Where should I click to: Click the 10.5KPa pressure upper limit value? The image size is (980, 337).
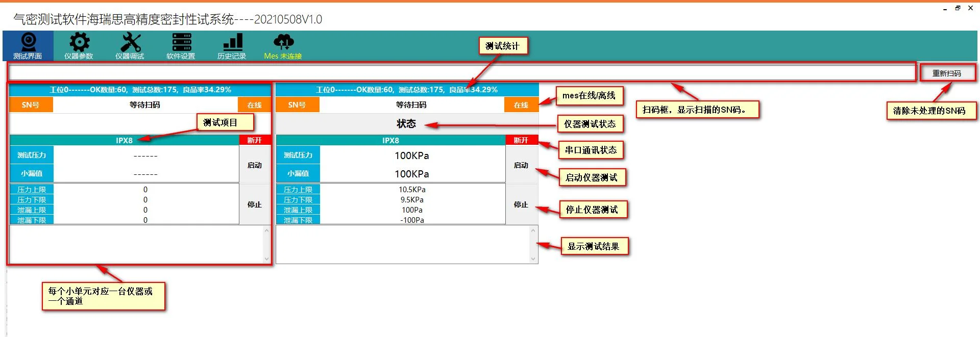(x=412, y=190)
